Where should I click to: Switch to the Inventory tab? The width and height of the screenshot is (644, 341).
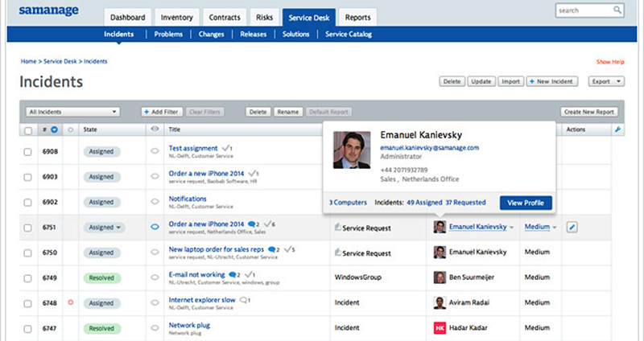(175, 16)
